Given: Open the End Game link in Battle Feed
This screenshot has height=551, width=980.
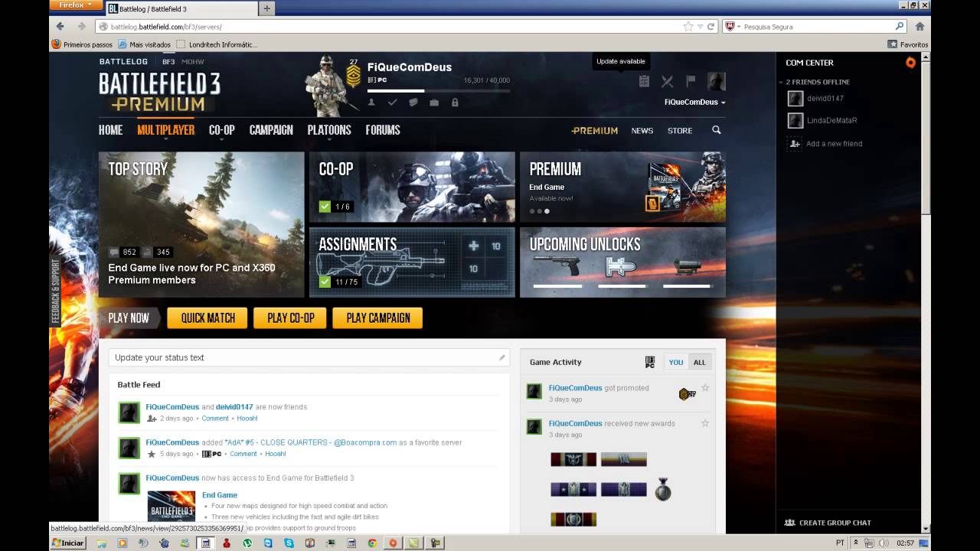Looking at the screenshot, I should coord(220,495).
